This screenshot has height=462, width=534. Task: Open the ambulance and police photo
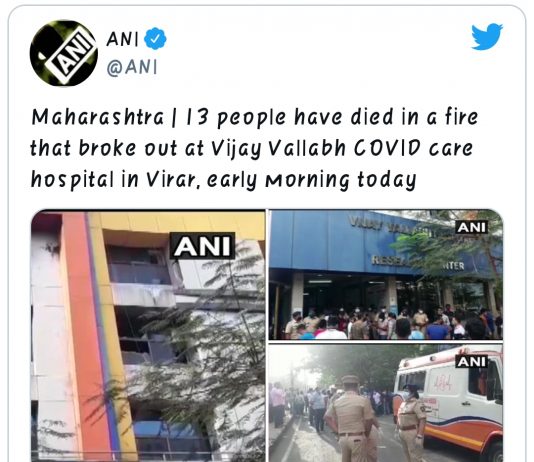(386, 403)
